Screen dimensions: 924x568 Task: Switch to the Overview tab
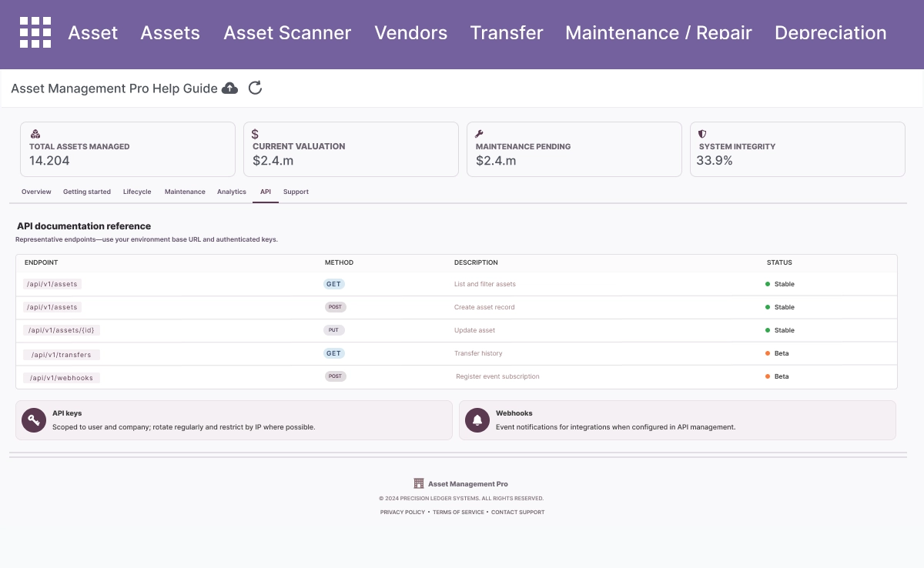[x=36, y=192]
